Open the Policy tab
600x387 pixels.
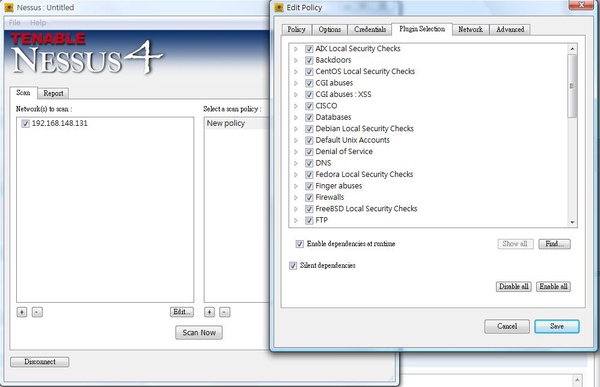click(297, 29)
